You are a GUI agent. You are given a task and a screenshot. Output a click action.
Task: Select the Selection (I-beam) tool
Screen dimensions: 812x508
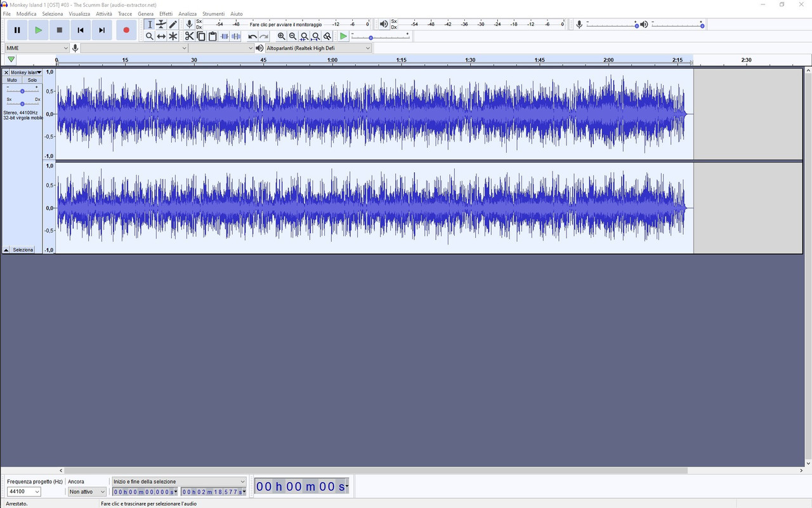tap(150, 25)
